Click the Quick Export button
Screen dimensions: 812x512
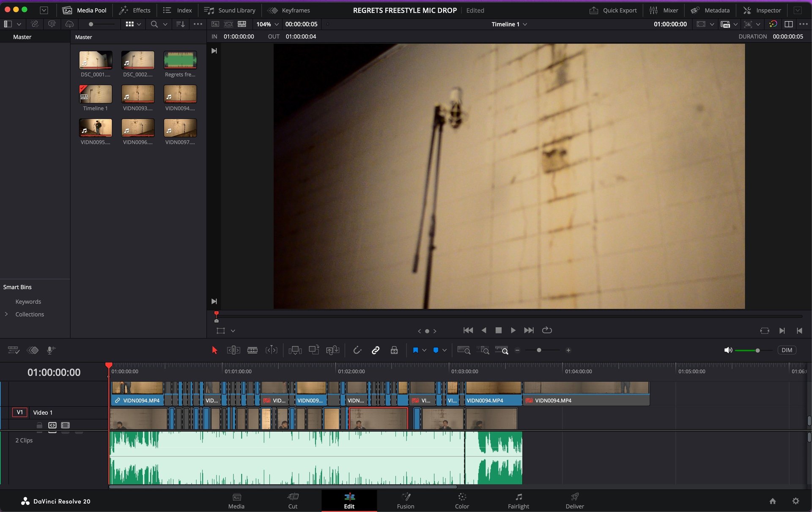613,10
